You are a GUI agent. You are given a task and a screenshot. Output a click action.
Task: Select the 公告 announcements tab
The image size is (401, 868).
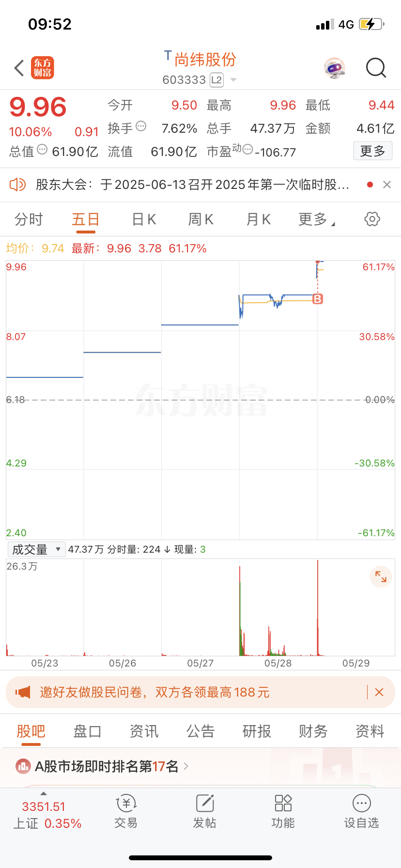[200, 731]
